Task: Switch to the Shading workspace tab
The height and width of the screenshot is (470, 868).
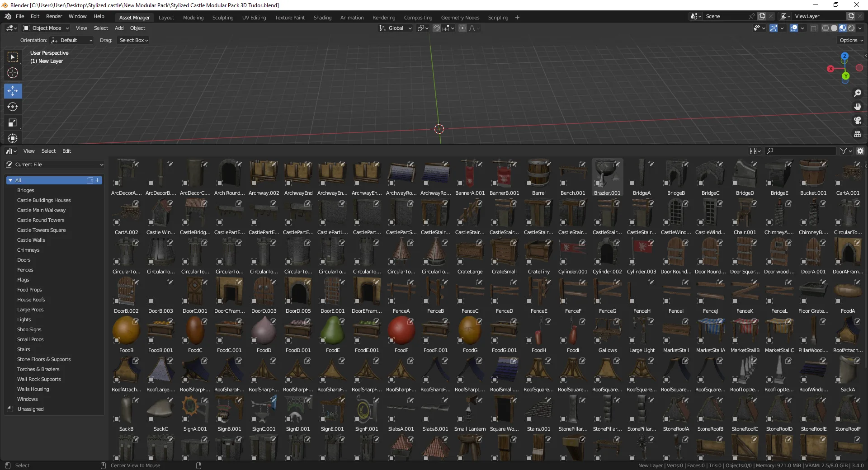Action: 322,17
